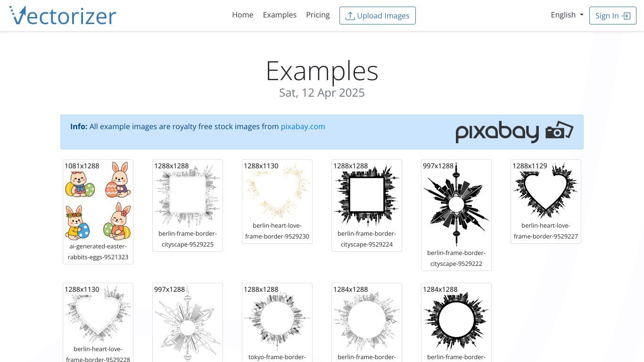
Task: Click the sign-in arrow icon
Action: click(626, 16)
